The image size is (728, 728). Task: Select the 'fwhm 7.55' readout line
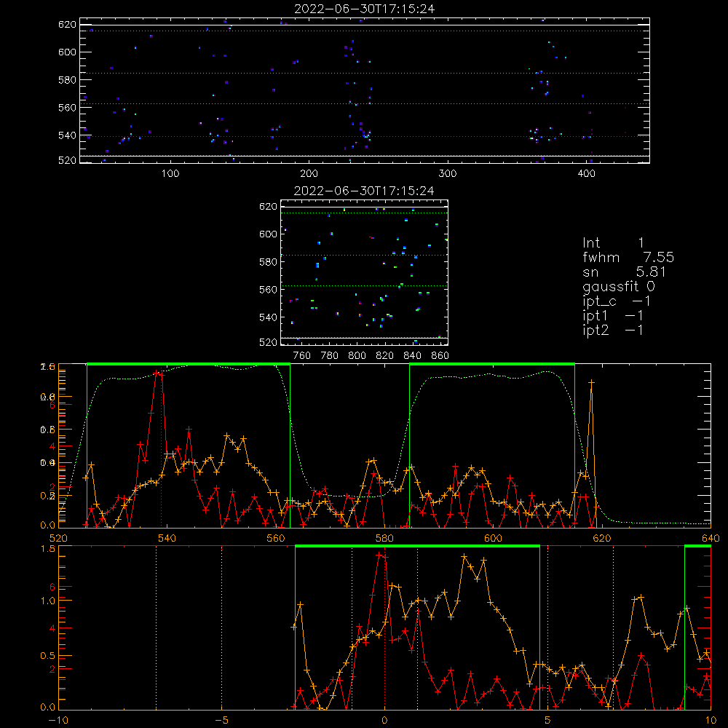pos(628,257)
